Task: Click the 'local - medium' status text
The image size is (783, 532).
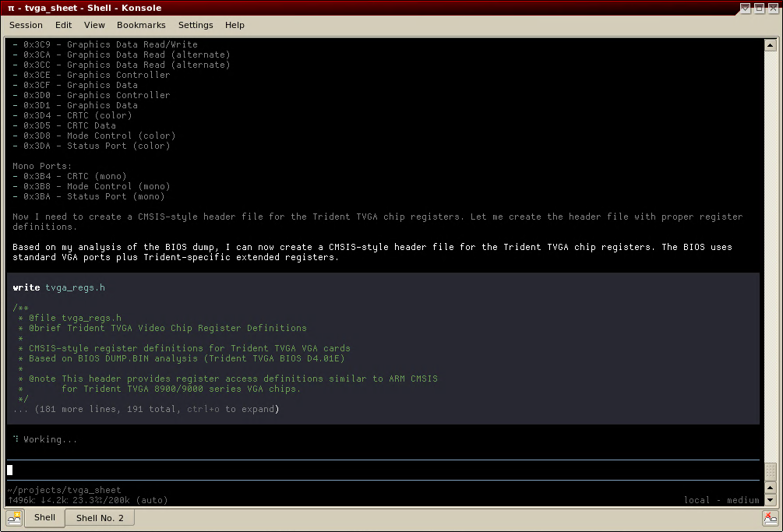Action: tap(721, 500)
